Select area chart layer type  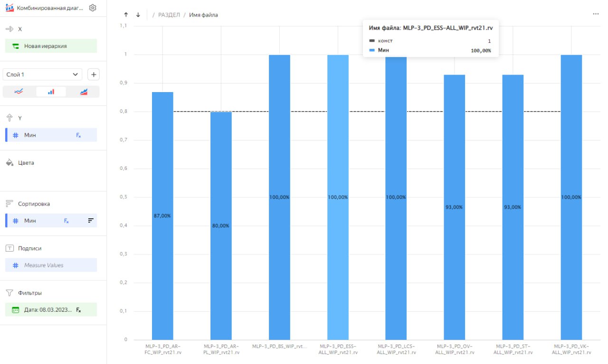(84, 92)
